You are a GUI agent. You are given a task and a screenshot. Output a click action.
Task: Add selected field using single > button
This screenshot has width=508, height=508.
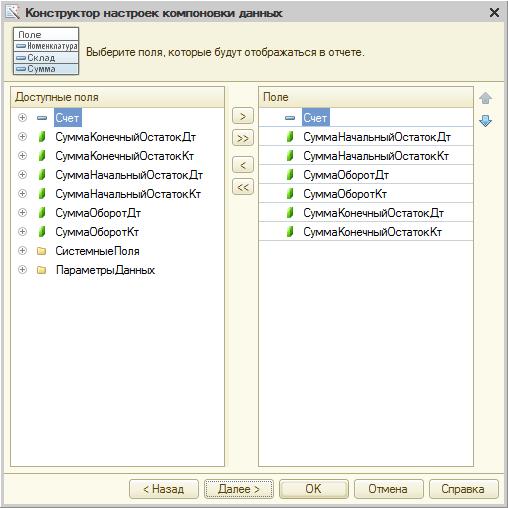(x=243, y=116)
